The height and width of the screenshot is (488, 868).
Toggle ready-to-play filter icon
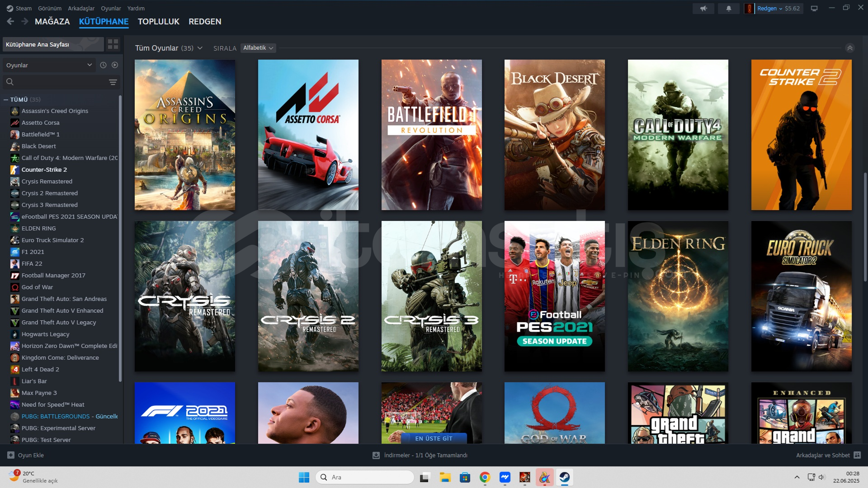[115, 65]
